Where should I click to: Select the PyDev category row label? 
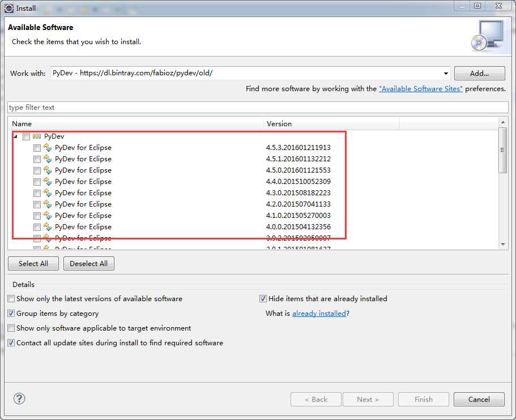[x=54, y=136]
